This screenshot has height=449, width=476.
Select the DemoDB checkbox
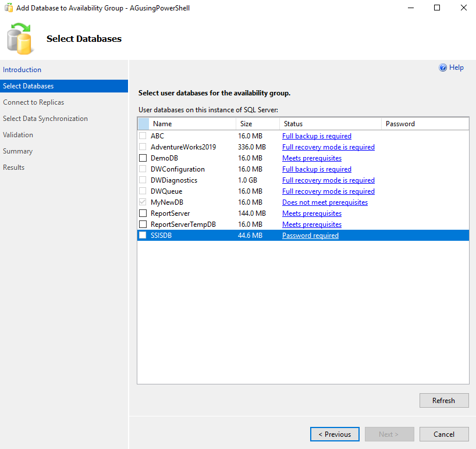click(x=143, y=158)
